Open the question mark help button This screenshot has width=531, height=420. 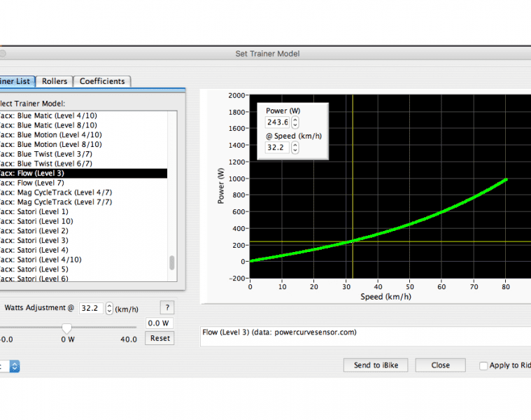(x=167, y=308)
